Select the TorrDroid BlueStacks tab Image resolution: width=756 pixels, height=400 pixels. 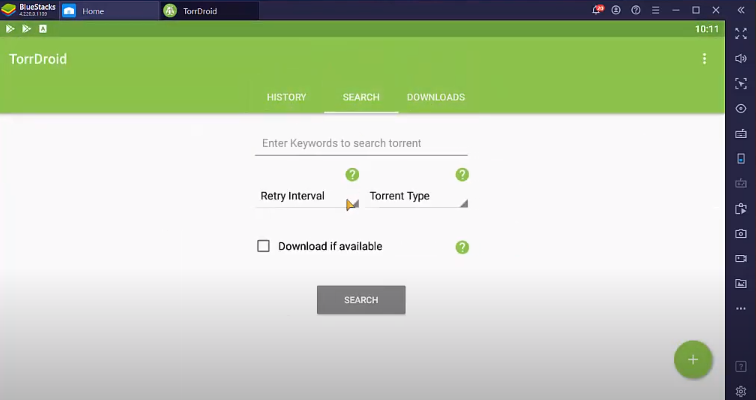click(x=209, y=11)
